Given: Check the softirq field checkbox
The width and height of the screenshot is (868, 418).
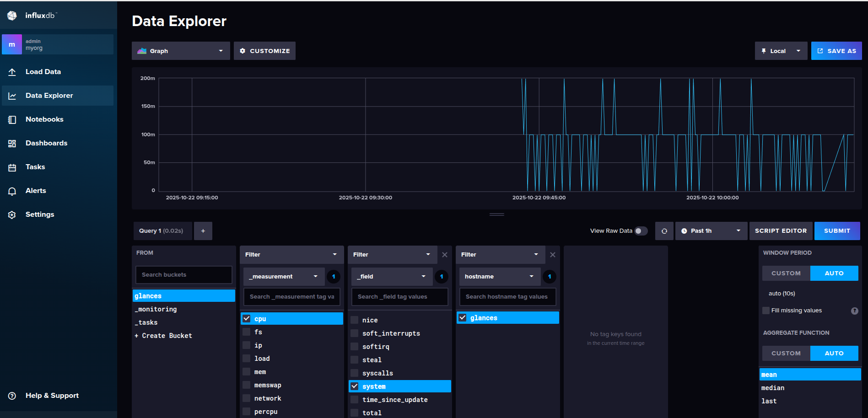Looking at the screenshot, I should click(x=355, y=347).
